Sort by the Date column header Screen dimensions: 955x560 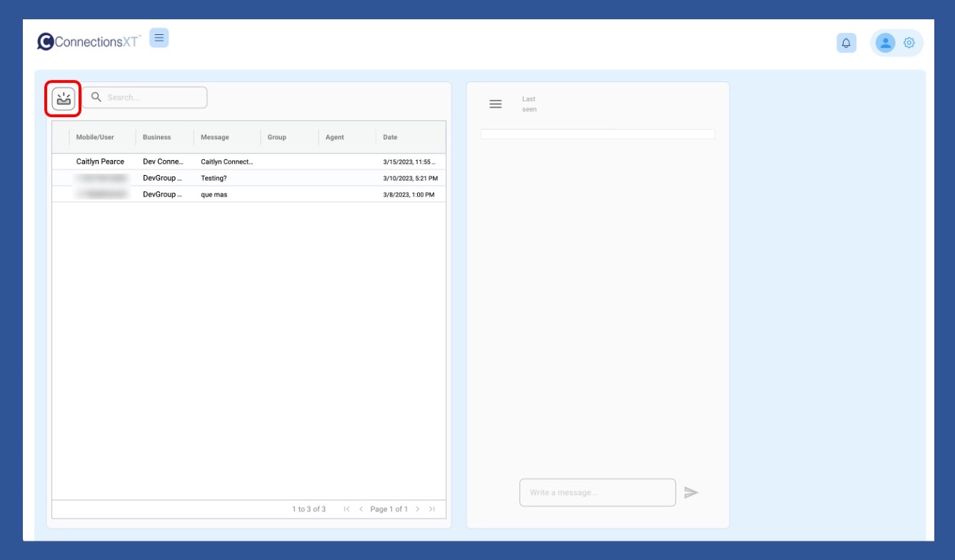[x=390, y=137]
